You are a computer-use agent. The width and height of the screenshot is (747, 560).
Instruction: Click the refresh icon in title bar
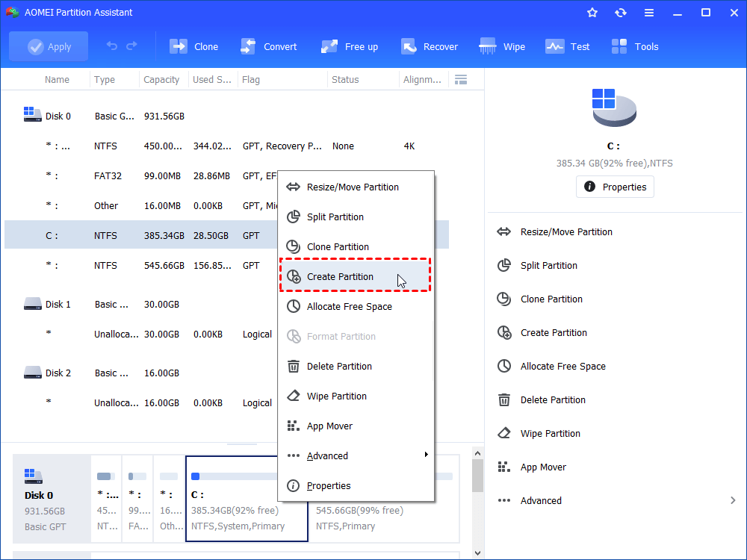click(x=620, y=13)
